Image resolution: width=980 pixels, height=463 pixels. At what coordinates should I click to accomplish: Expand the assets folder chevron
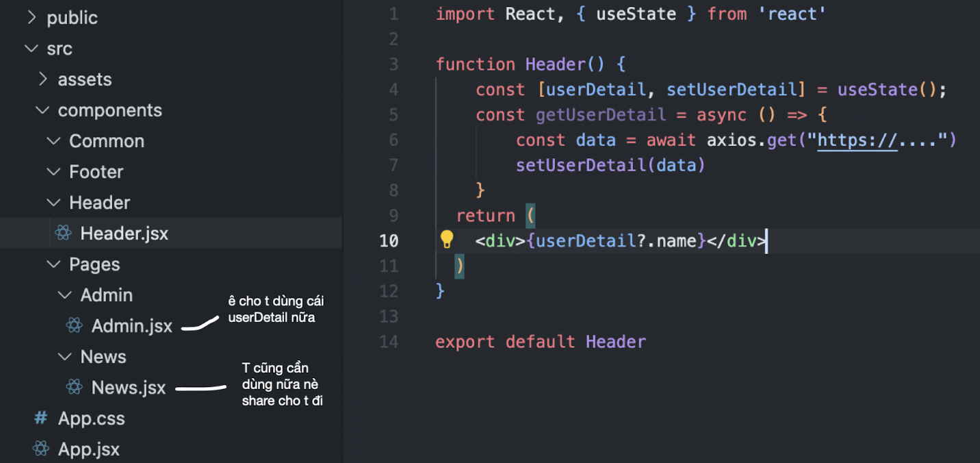[42, 79]
